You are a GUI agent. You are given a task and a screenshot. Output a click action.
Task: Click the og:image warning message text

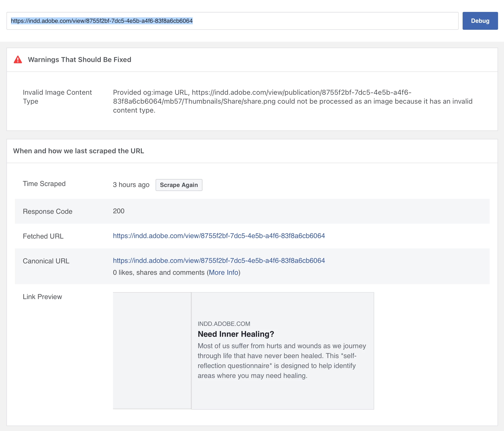coord(292,101)
